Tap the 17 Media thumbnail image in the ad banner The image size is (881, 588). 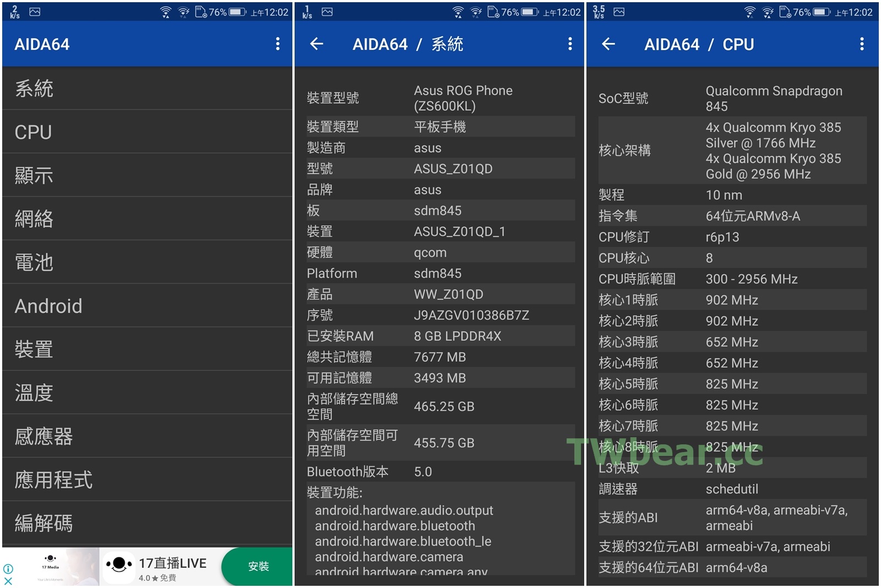(51, 567)
